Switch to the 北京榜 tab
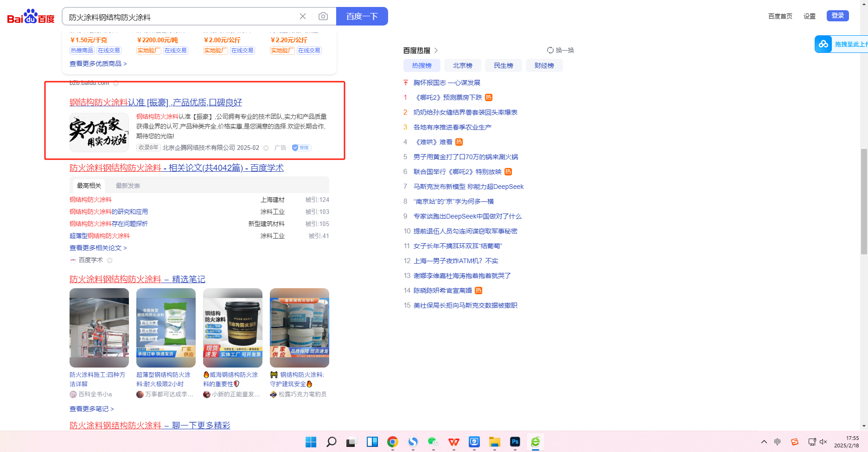868x452 pixels. (x=462, y=65)
